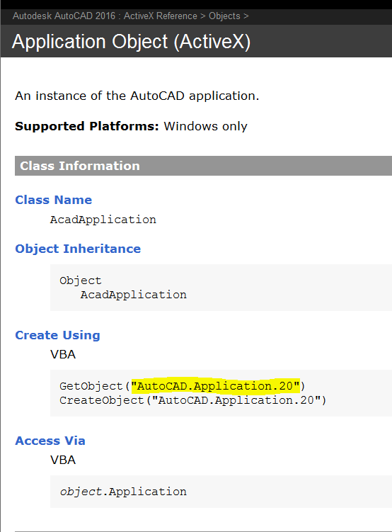Click Object in the inheritance code block
392x532 pixels.
click(80, 281)
